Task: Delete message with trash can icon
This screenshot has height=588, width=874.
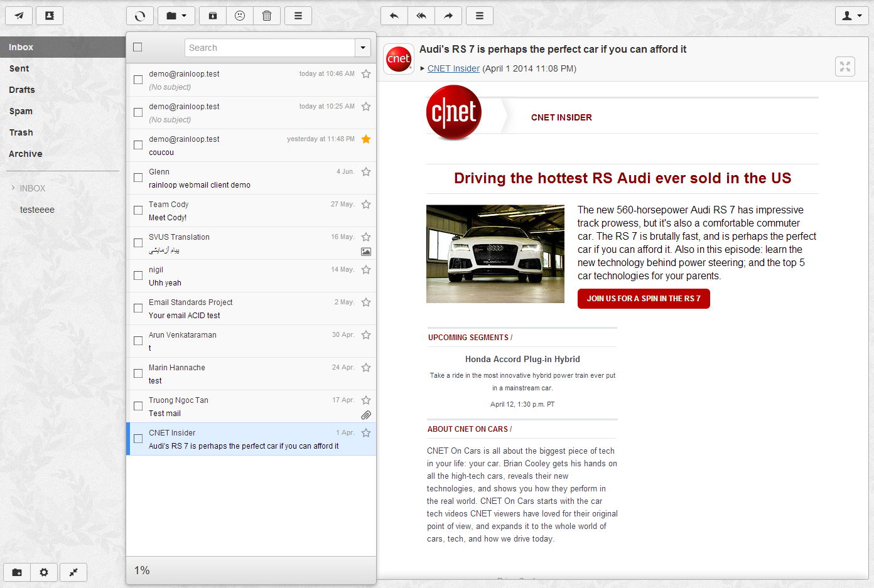Action: (267, 16)
